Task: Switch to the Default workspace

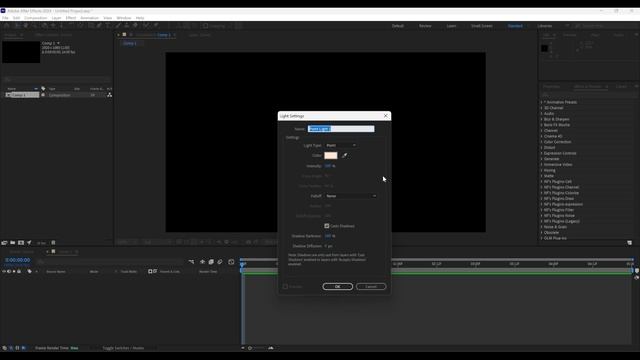Action: point(398,26)
